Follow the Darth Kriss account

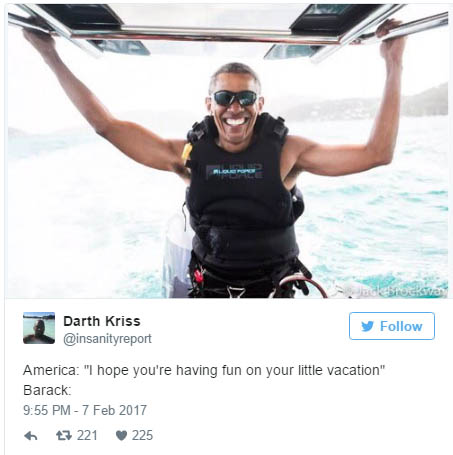[392, 326]
